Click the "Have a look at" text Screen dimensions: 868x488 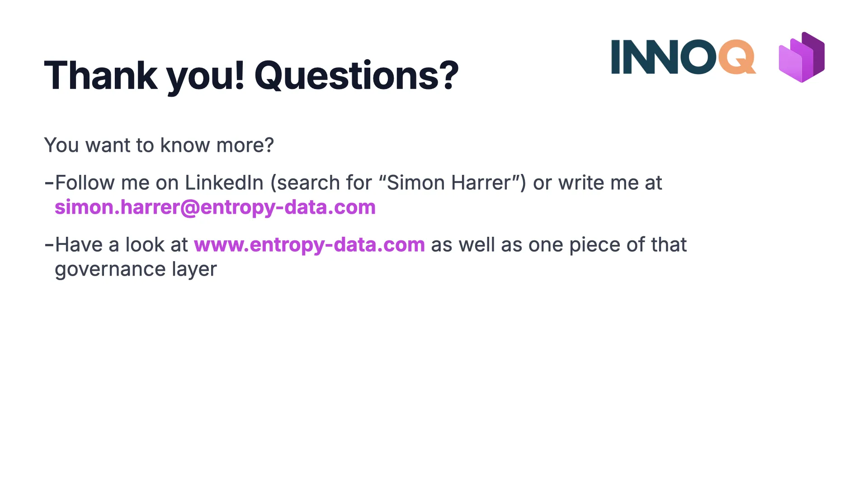[121, 245]
